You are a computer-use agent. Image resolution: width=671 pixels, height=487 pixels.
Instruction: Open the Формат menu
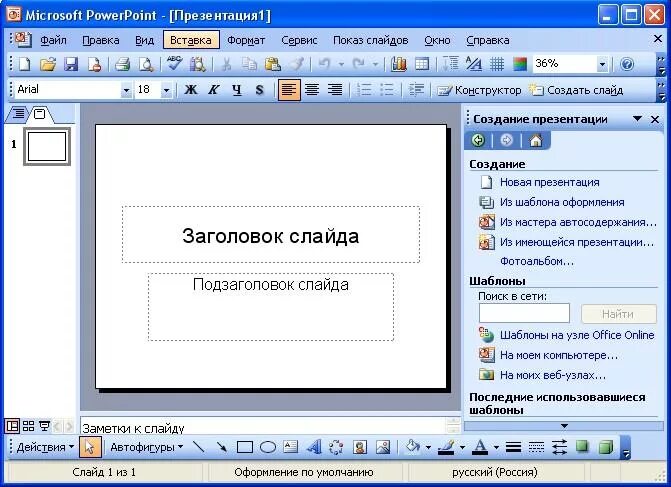click(x=246, y=40)
